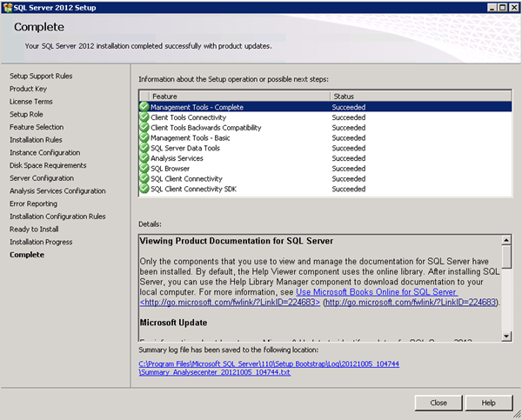Select the SQL Client Connectivity row
The image size is (522, 420).
(x=187, y=178)
